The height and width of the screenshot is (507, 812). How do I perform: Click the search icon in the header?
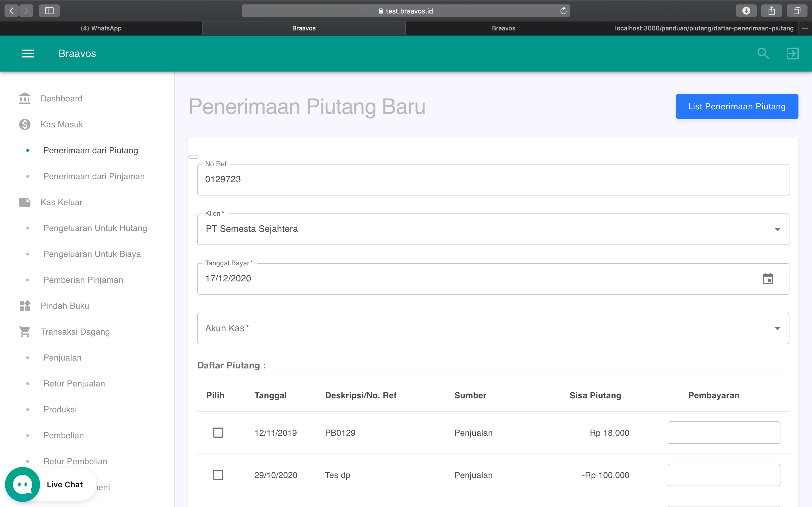tap(763, 53)
